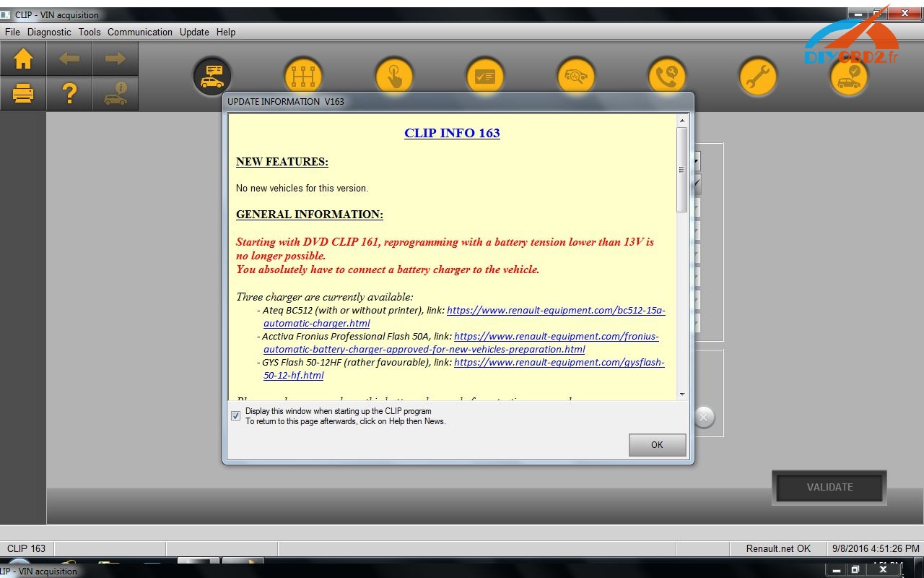Open the Home screen icon
Viewport: 924px width, 578px height.
coord(22,59)
